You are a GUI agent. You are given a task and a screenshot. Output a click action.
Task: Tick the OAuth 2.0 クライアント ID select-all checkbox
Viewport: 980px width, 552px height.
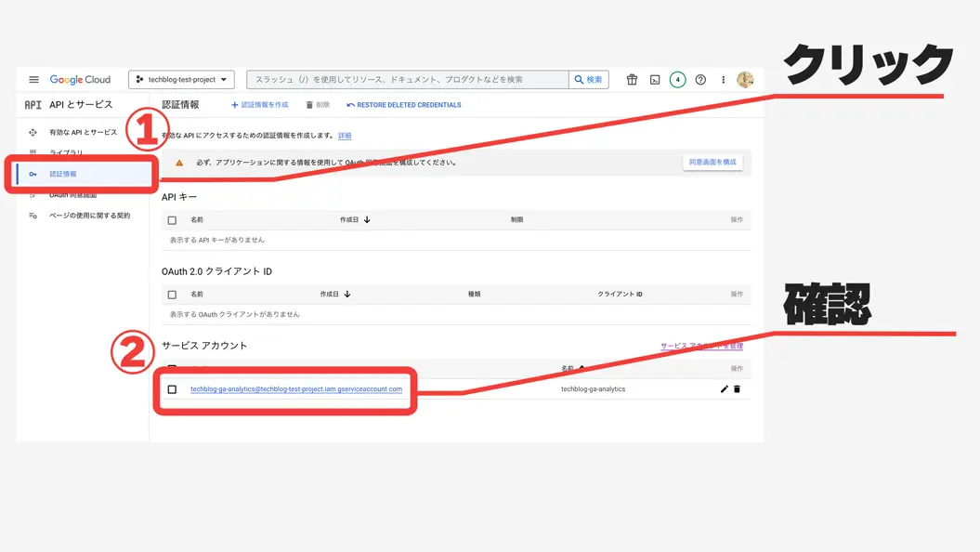click(172, 295)
